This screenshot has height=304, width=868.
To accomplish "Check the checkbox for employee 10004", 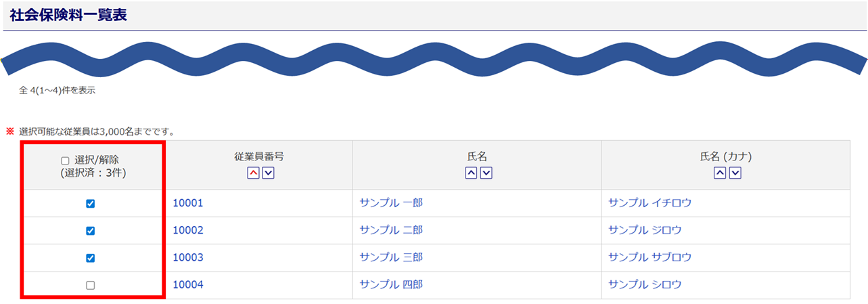I will coord(91,286).
